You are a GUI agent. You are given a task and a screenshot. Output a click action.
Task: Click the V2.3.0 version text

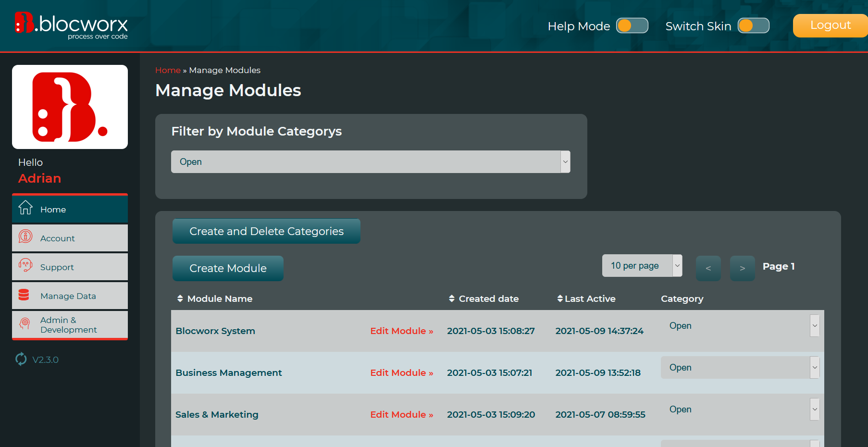45,360
